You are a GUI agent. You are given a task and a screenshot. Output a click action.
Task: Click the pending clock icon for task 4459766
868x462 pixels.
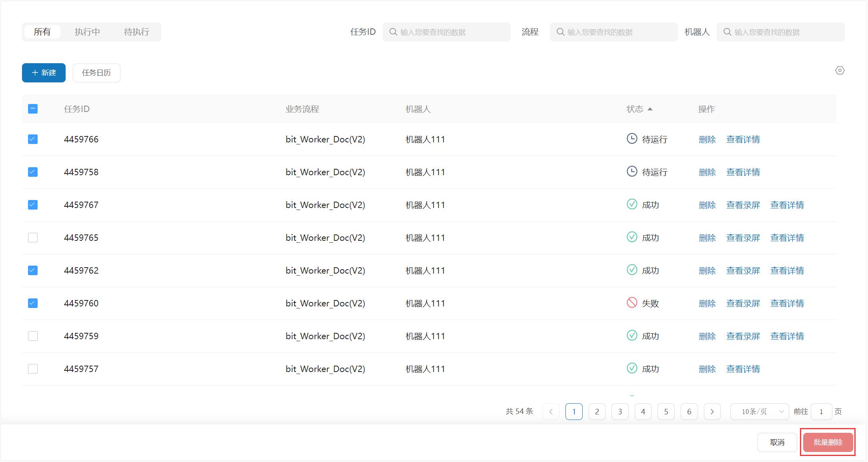pos(631,138)
